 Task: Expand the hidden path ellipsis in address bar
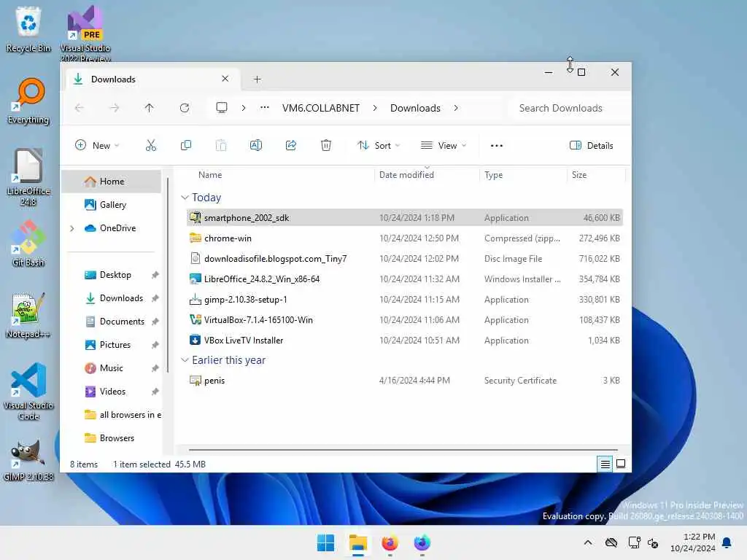tap(264, 108)
